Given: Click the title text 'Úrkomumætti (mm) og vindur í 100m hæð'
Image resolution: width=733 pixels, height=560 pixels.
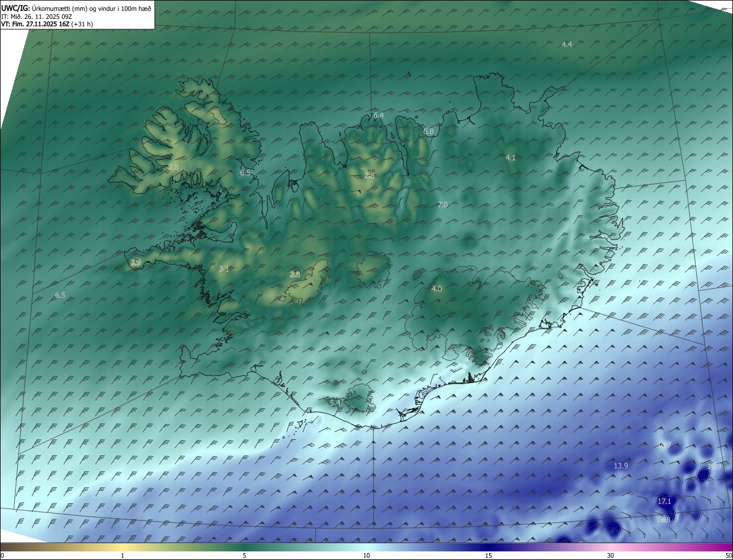Looking at the screenshot, I should (x=92, y=9).
